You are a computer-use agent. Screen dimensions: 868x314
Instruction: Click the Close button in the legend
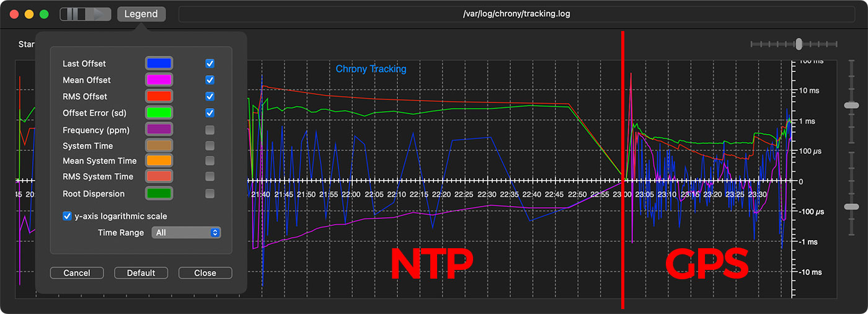[205, 273]
